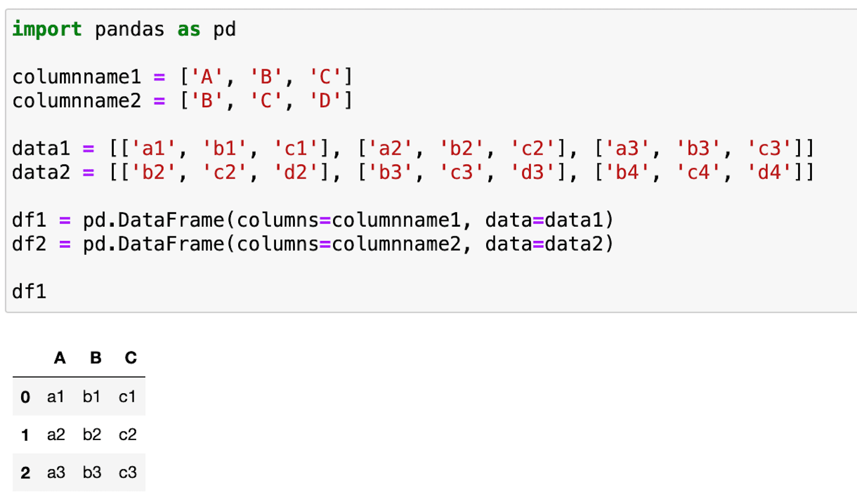Click the df1 DataFrame constructor line
The width and height of the screenshot is (857, 504).
coord(313,220)
